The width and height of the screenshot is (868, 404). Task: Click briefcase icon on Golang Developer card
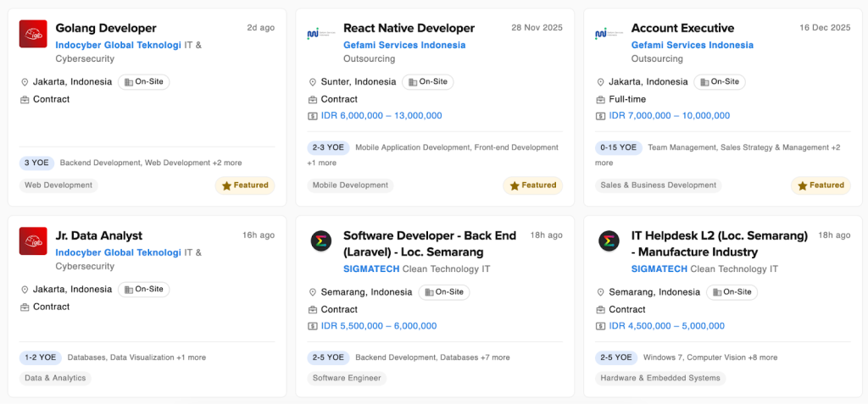click(25, 100)
